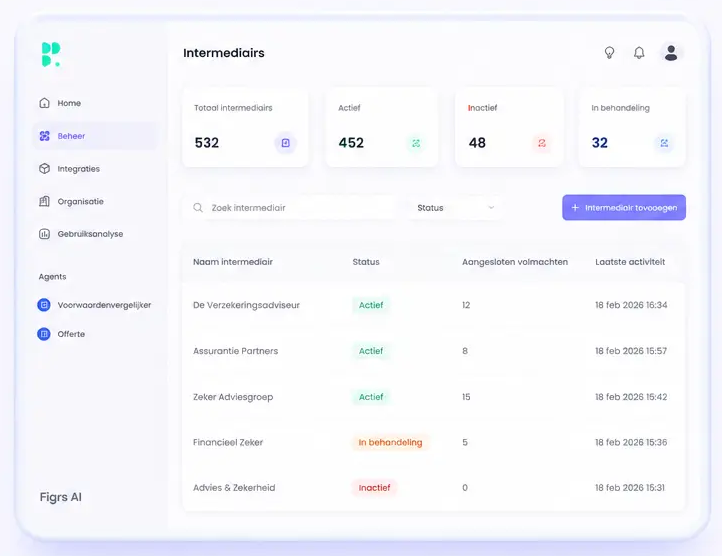The width and height of the screenshot is (722, 556).
Task: Click the Actief badge for De Verzekeringsadviseur
Action: 371,305
